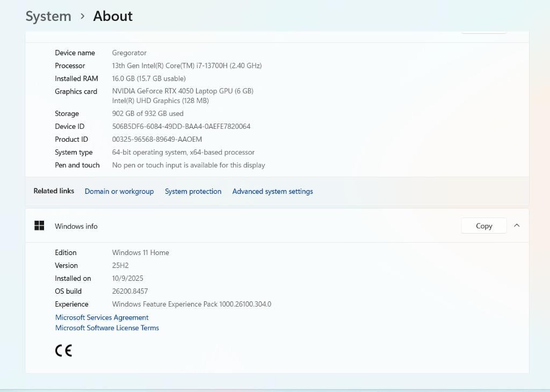Select processor value 13th Gen Intel Core i7-13700H
The image size is (550, 392).
pos(187,66)
